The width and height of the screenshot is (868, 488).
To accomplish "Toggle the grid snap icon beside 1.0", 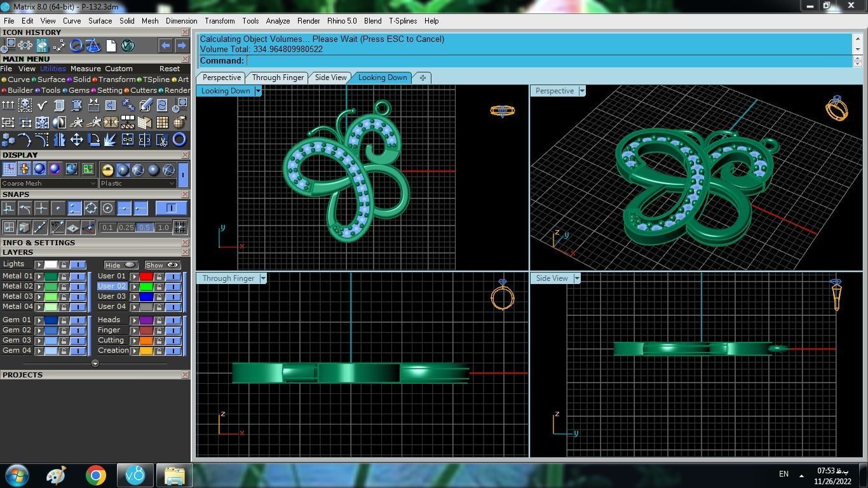I will (x=180, y=227).
